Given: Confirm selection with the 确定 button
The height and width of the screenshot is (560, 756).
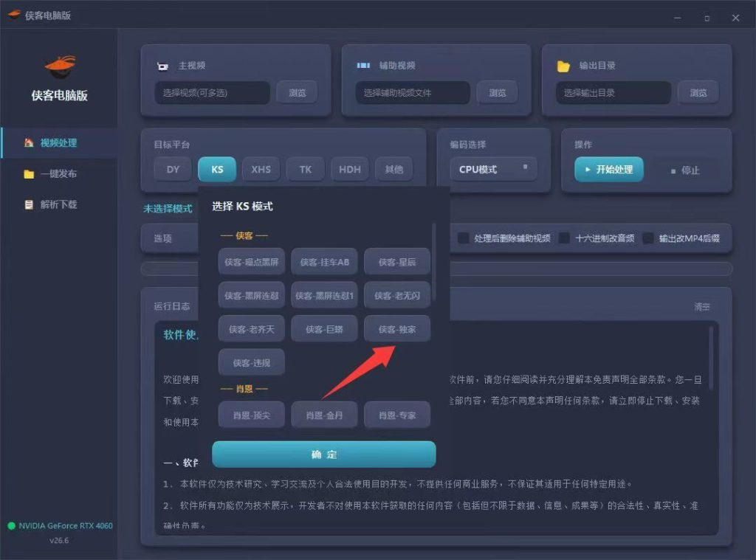Looking at the screenshot, I should [324, 454].
